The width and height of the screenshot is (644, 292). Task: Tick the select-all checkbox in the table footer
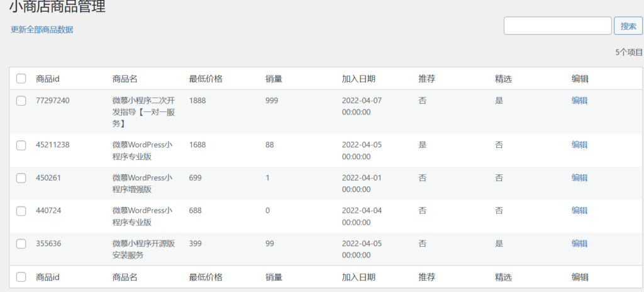pos(21,277)
